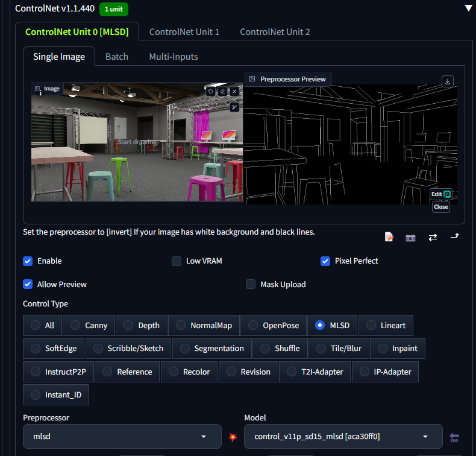Select the Canny control type

click(x=89, y=325)
